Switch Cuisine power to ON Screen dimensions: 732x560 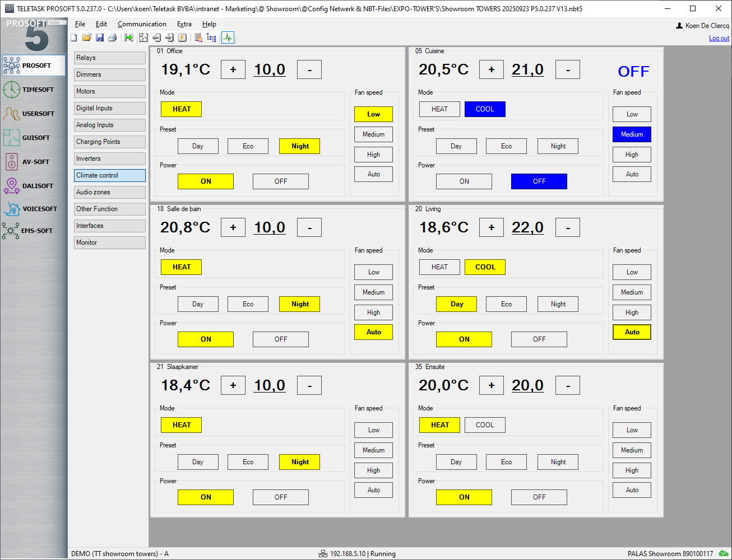pyautogui.click(x=464, y=181)
